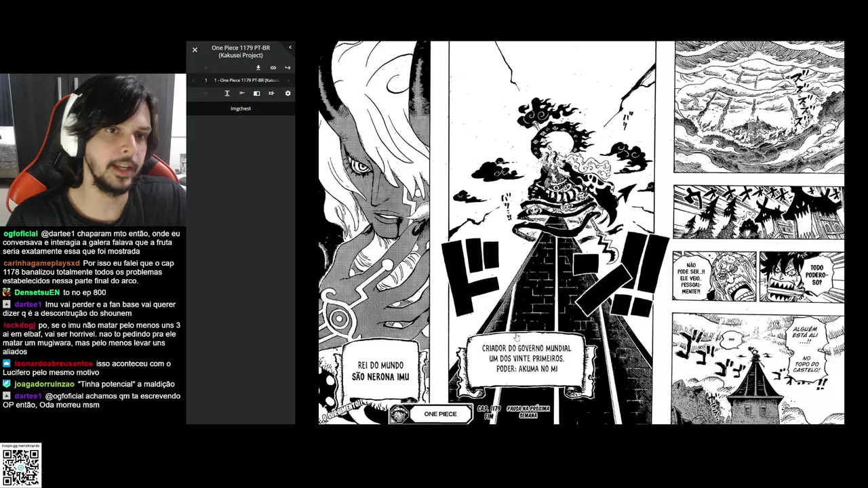Click the 'PAUSA NA PRÓXIMA SEMANA' text
This screenshot has height=488, width=868.
pyautogui.click(x=528, y=412)
